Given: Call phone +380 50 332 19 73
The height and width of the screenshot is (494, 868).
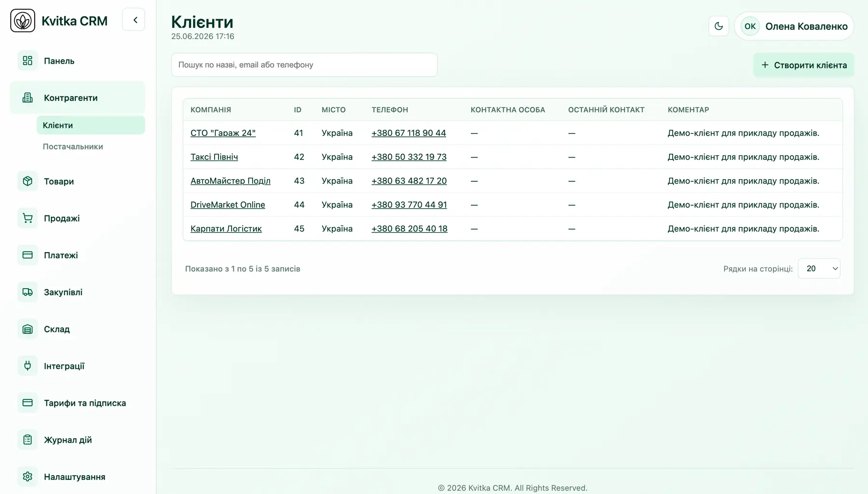Looking at the screenshot, I should click(x=409, y=157).
